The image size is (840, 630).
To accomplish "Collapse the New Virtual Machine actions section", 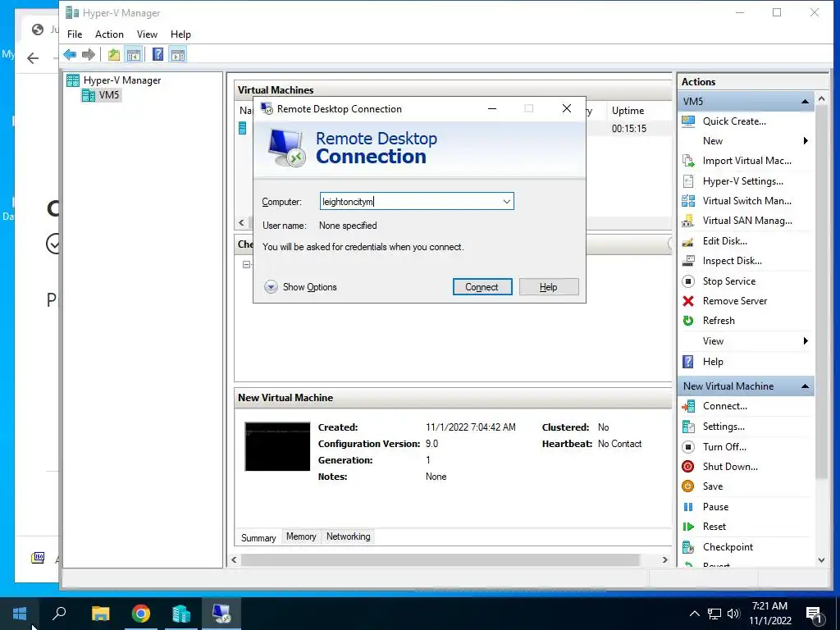I will [x=805, y=386].
